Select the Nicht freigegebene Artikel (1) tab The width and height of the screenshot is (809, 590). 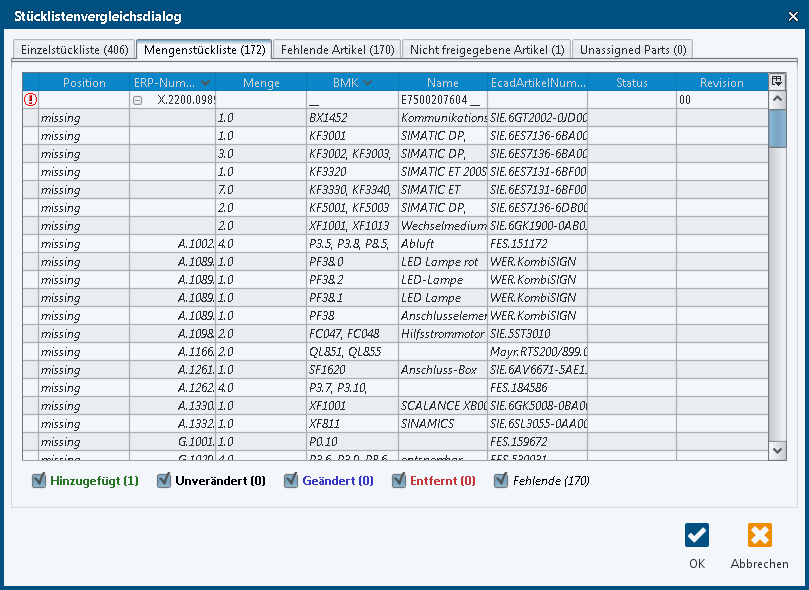click(x=487, y=49)
